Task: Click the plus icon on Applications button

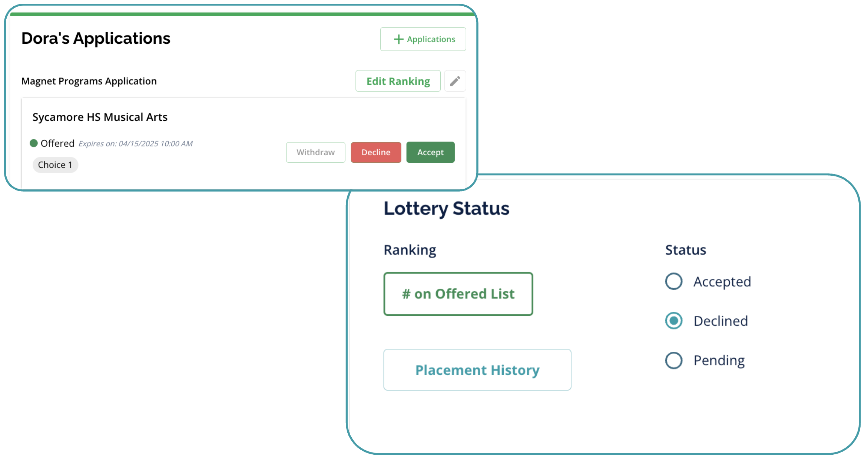Action: (398, 39)
